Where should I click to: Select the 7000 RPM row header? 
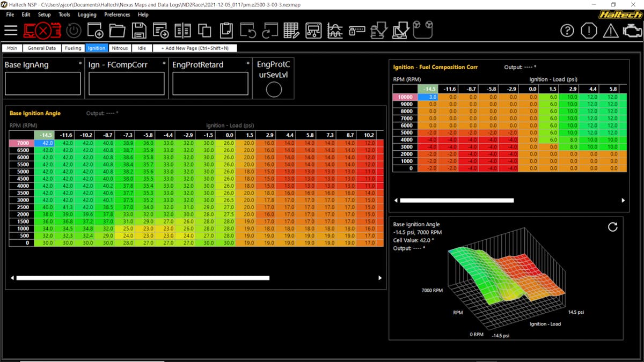[21, 143]
